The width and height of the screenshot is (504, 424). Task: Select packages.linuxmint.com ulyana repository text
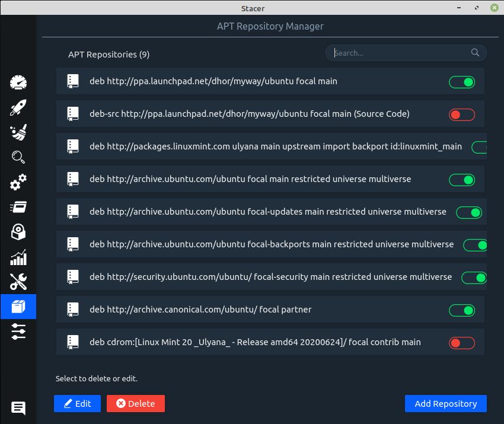[x=276, y=146]
